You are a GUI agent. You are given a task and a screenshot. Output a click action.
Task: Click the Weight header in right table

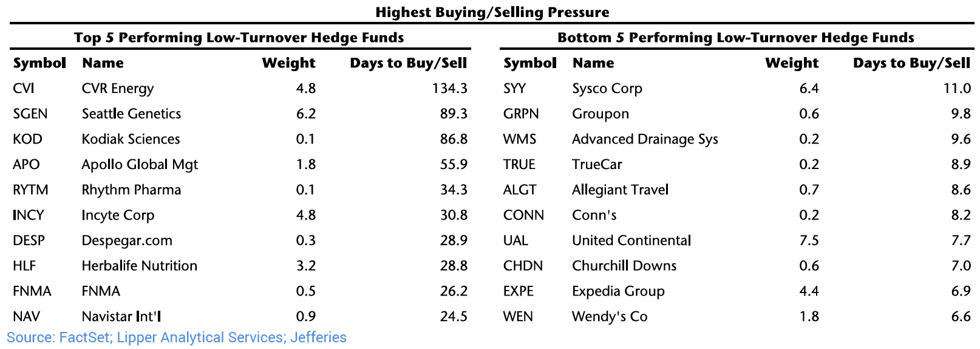tap(791, 63)
